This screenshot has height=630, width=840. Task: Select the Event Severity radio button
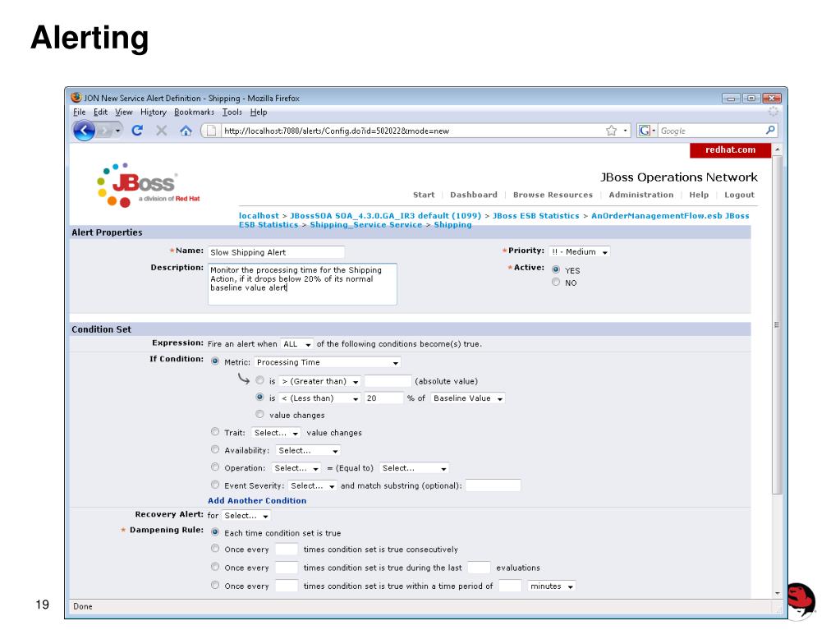(215, 485)
